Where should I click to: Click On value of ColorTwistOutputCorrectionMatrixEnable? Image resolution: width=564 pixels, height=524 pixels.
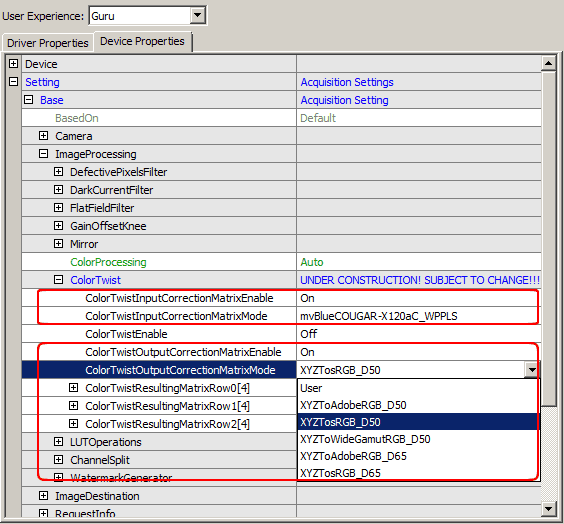pos(308,352)
